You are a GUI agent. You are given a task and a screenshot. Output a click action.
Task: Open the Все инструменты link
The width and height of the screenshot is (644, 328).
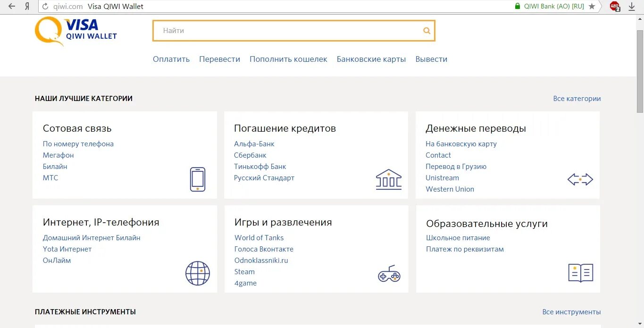point(571,312)
